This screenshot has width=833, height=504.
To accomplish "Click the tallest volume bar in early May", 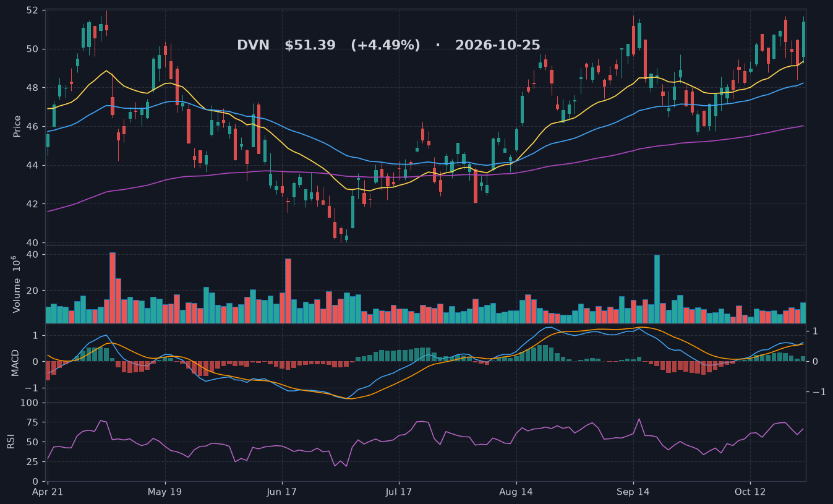I will pyautogui.click(x=113, y=288).
